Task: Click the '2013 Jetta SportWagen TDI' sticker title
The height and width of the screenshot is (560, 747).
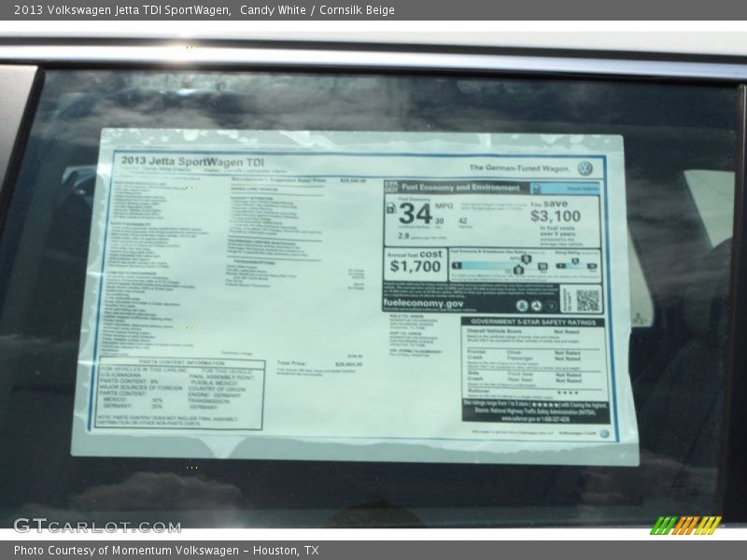Action: coord(192,161)
